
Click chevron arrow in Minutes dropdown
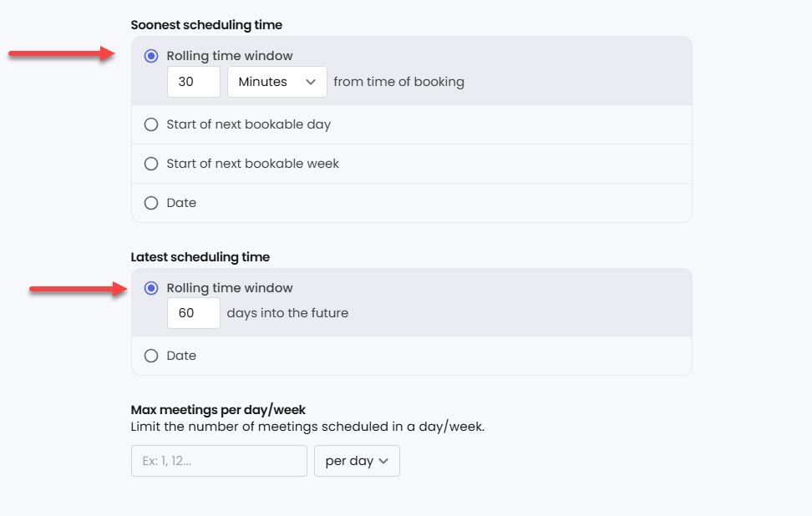pyautogui.click(x=311, y=82)
